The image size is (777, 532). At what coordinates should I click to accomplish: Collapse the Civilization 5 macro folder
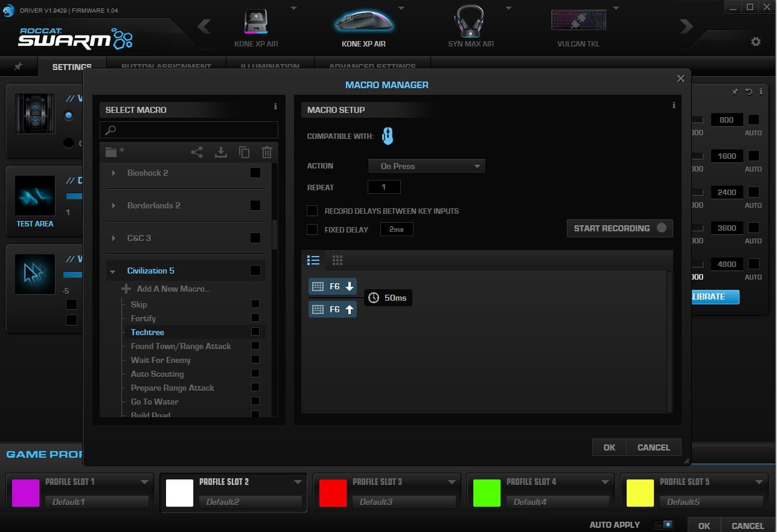coord(113,271)
